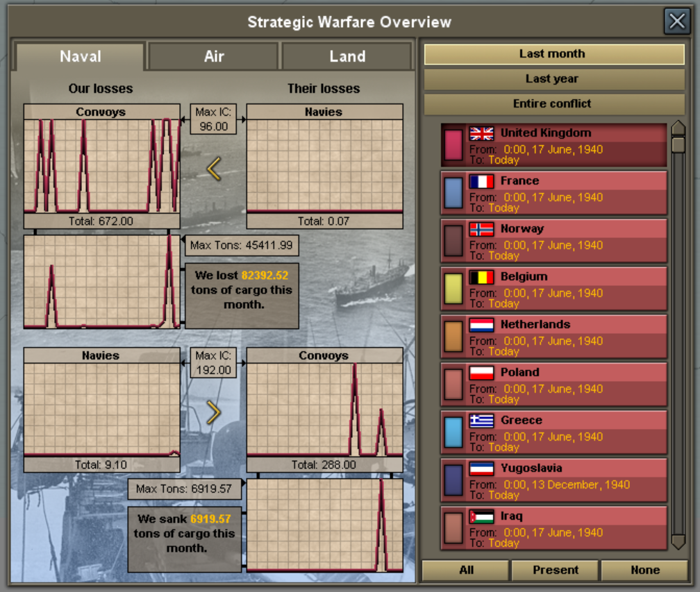
Task: Toggle the Iraq country entry
Action: pos(554,527)
